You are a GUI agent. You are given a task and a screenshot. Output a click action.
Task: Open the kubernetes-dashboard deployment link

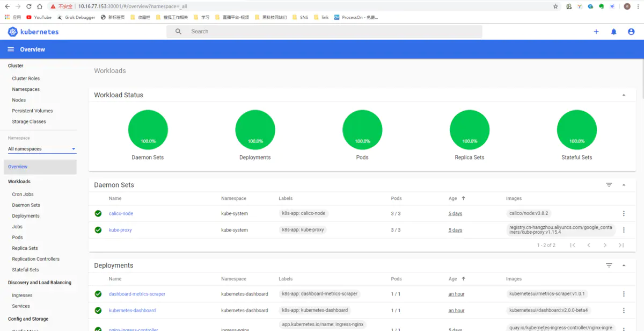point(132,311)
